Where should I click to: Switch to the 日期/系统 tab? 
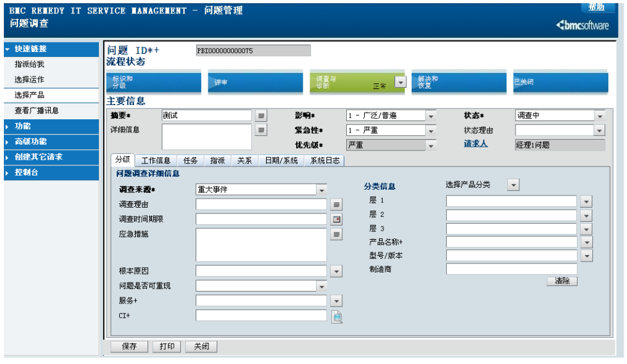tap(281, 161)
